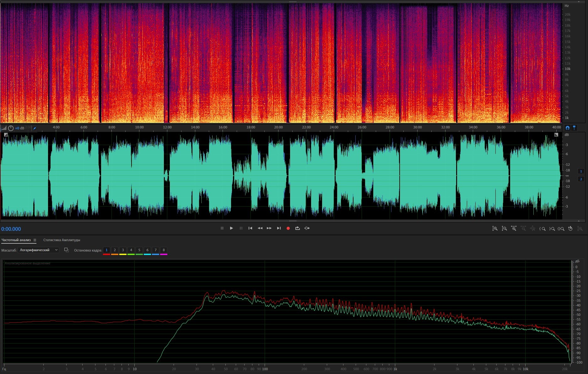Zoom in amplitude icon
This screenshot has width=588, height=374.
tap(495, 229)
